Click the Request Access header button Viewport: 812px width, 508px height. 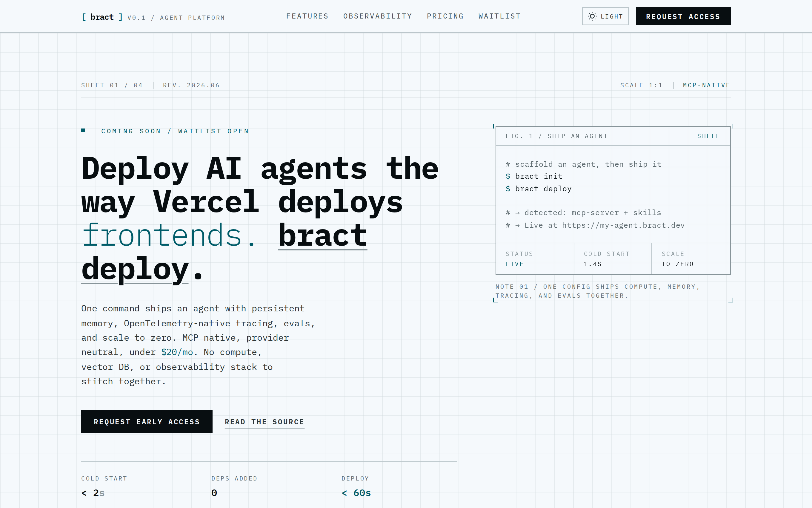click(x=683, y=16)
